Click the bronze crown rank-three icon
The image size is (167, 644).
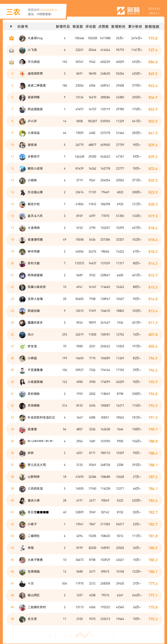[11, 62]
